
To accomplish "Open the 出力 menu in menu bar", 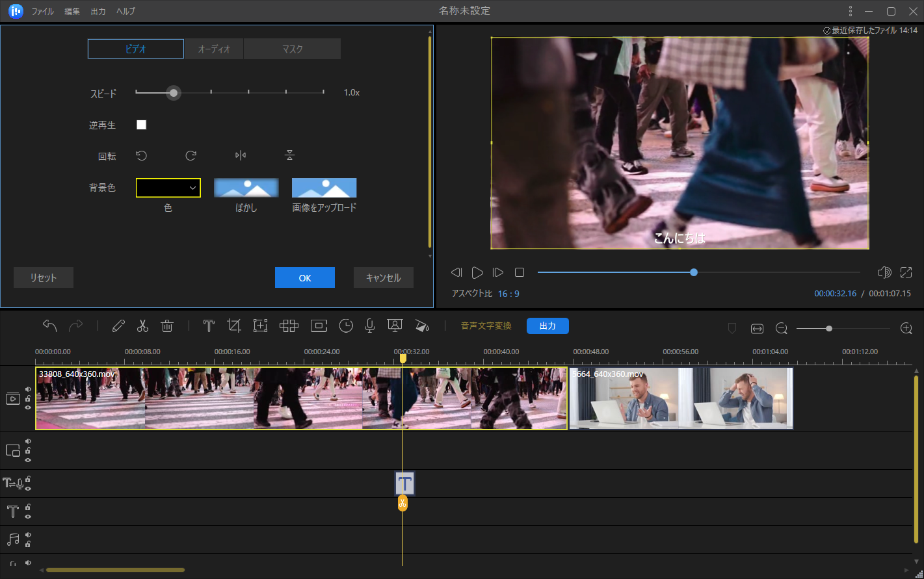I will pos(98,12).
